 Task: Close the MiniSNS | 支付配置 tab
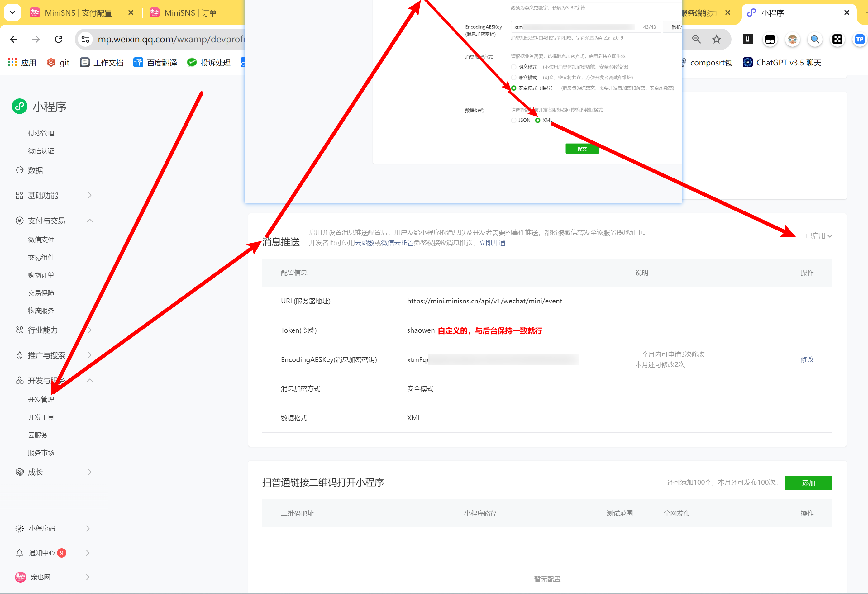click(x=131, y=13)
